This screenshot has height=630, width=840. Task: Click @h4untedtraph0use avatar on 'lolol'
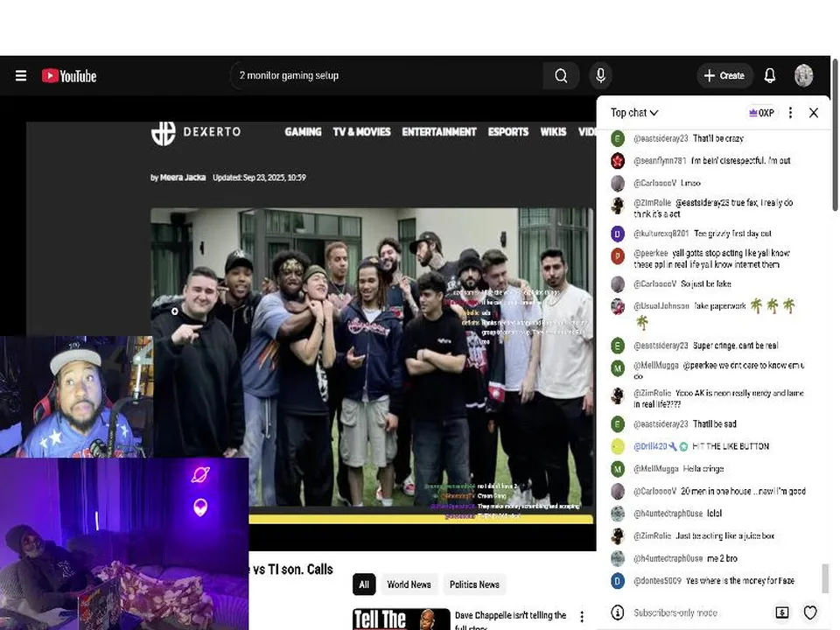tap(618, 514)
